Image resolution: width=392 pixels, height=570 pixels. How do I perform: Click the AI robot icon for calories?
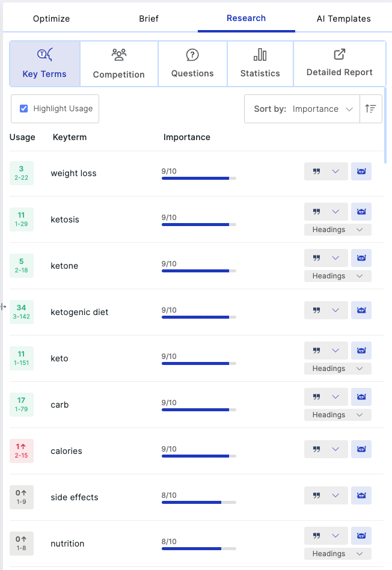pyautogui.click(x=361, y=449)
